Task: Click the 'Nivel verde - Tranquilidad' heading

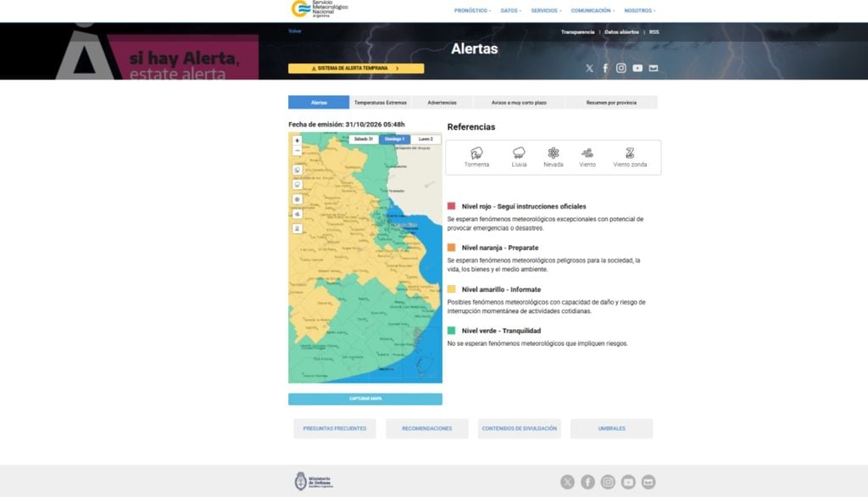Action: (x=501, y=331)
